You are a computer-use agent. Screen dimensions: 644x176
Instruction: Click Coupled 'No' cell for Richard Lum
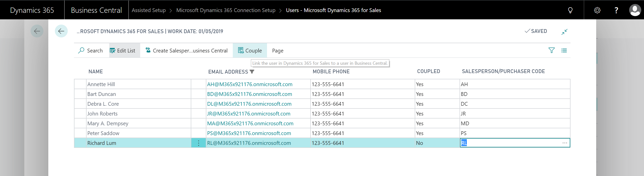[437, 143]
